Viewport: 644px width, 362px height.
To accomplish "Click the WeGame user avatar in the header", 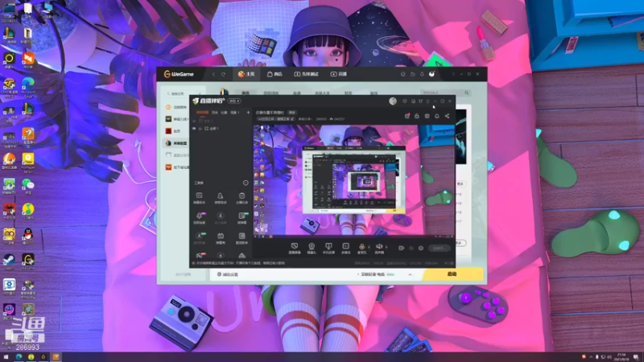I will [x=431, y=74].
